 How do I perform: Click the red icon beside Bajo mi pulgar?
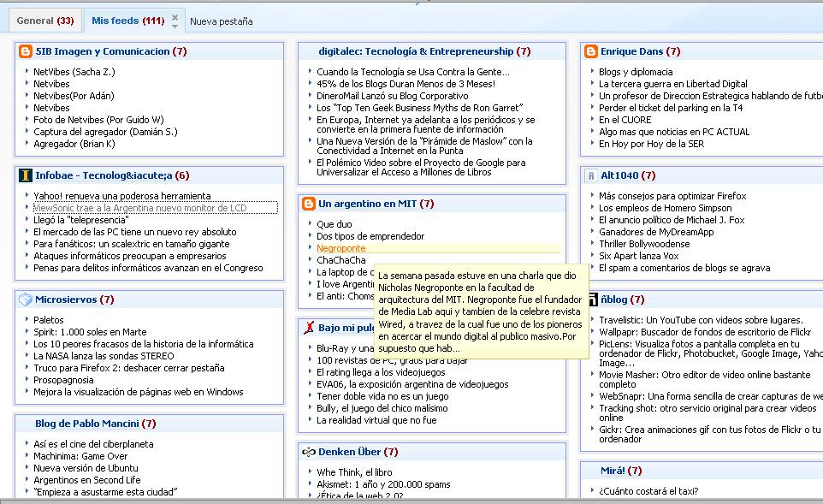(x=309, y=328)
